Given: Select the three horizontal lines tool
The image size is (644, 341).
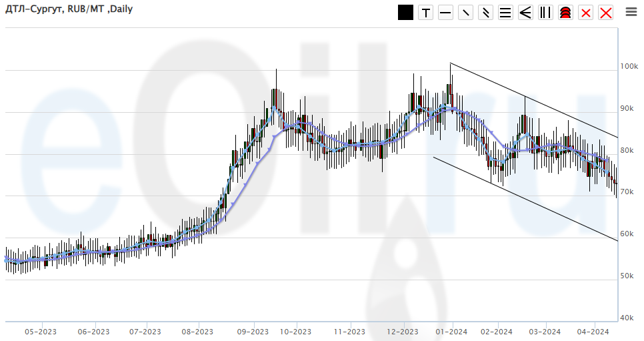Looking at the screenshot, I should click(505, 13).
